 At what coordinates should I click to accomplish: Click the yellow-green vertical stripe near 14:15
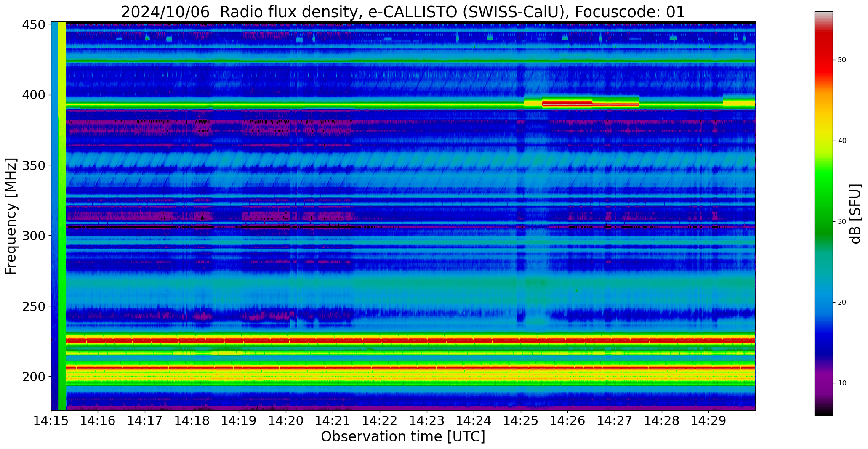(x=62, y=216)
